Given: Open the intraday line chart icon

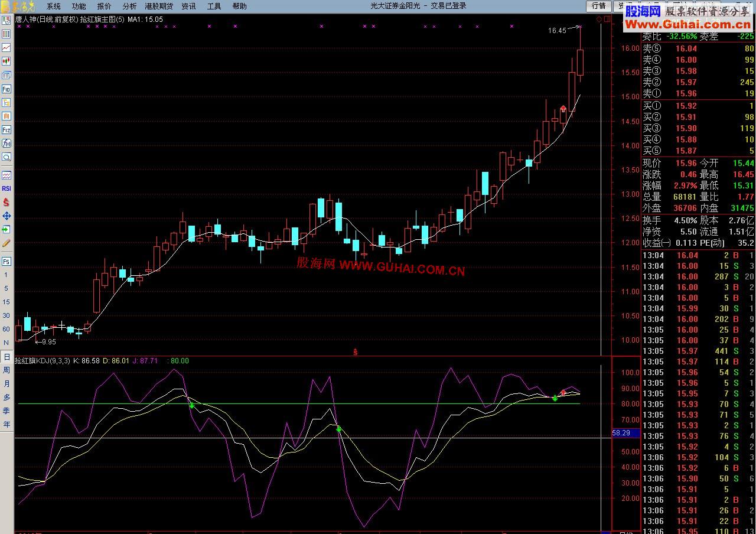Looking at the screenshot, I should (x=6, y=48).
